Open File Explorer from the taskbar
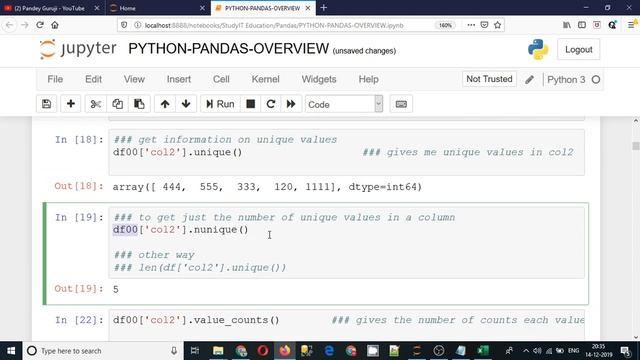The image size is (640, 360). click(218, 351)
